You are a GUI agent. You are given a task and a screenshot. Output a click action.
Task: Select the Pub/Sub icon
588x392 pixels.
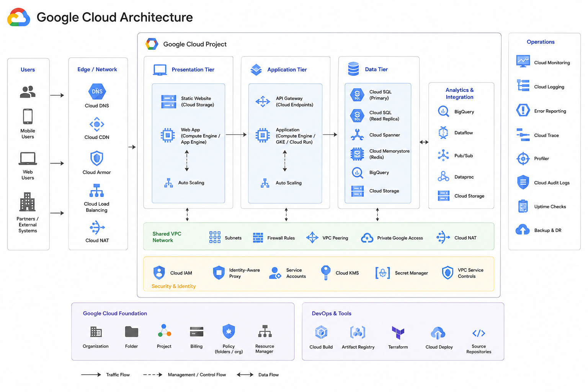(x=443, y=155)
